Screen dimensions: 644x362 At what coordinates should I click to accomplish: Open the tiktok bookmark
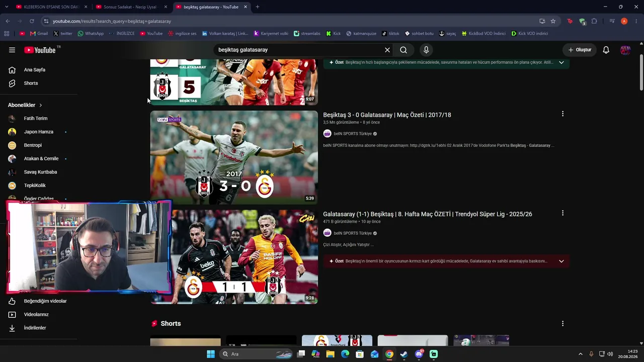[x=390, y=34]
